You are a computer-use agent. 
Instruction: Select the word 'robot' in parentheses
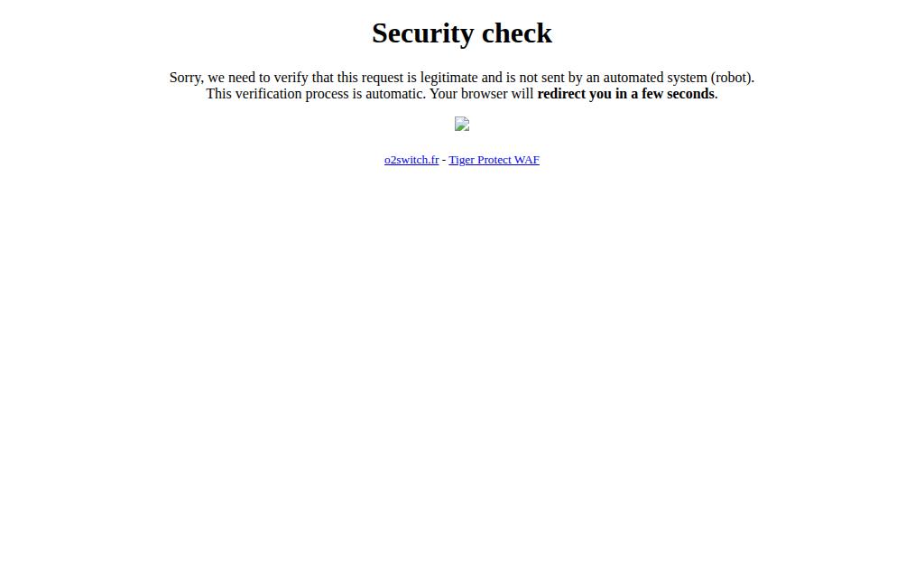[x=731, y=78]
